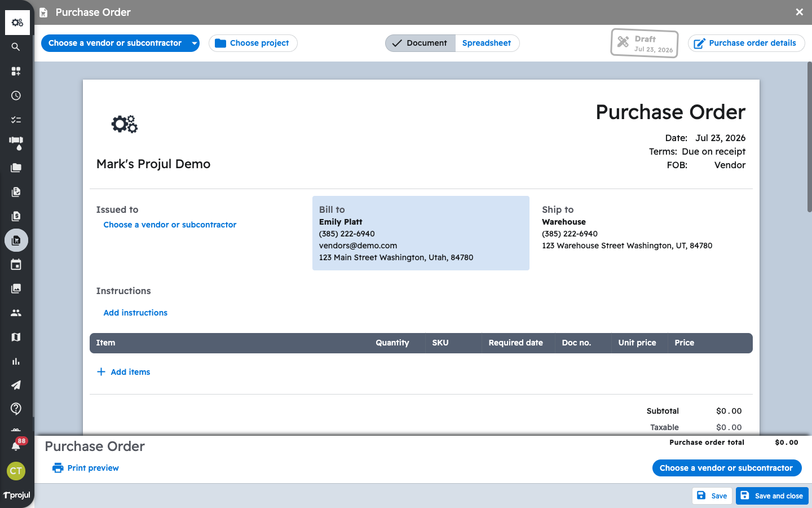Open the map icon in sidebar

pos(16,337)
